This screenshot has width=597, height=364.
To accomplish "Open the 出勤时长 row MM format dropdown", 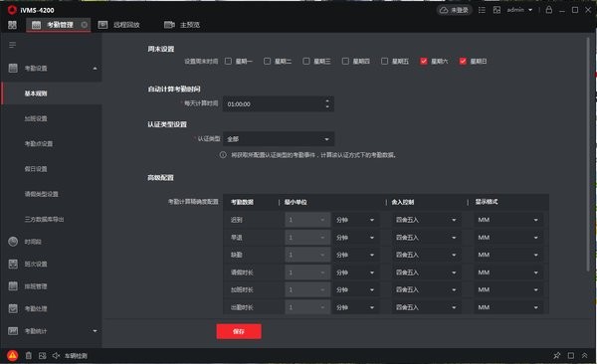I will point(508,307).
